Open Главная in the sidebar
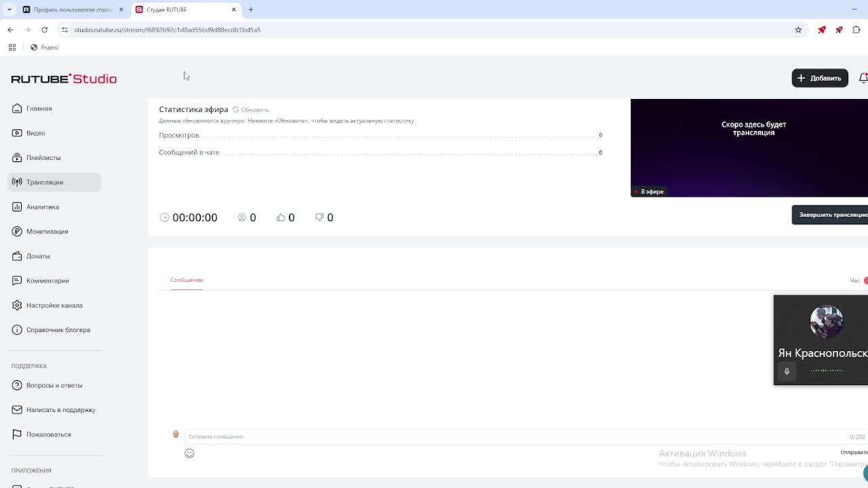Image resolution: width=868 pixels, height=488 pixels. (39, 108)
